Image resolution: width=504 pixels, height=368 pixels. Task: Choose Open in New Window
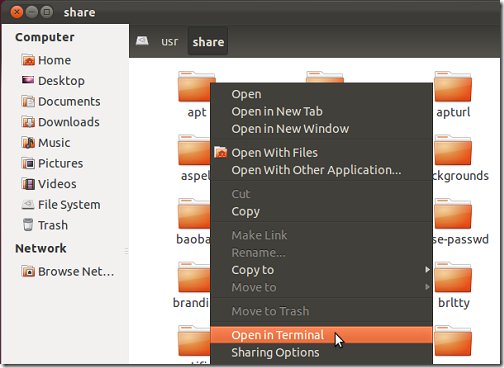[321, 129]
